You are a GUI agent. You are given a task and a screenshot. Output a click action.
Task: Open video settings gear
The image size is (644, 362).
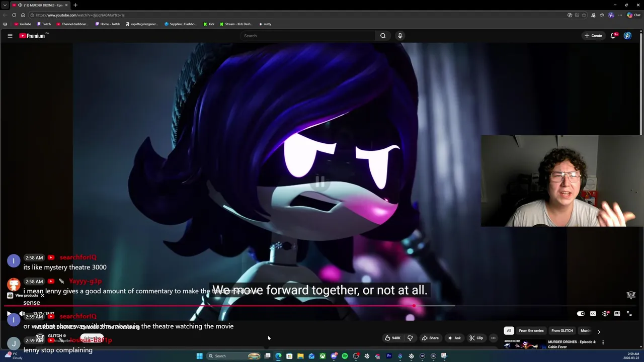tap(605, 314)
